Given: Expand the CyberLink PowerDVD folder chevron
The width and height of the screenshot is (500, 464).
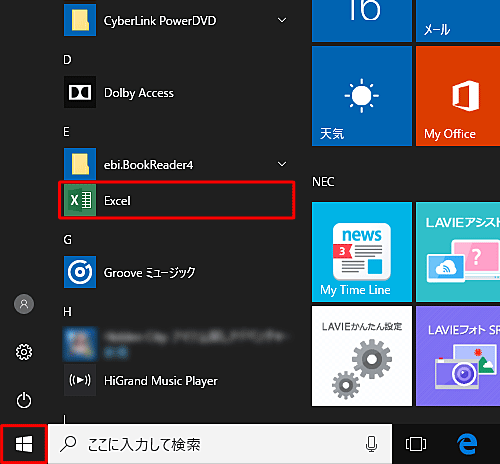Looking at the screenshot, I should coord(282,20).
